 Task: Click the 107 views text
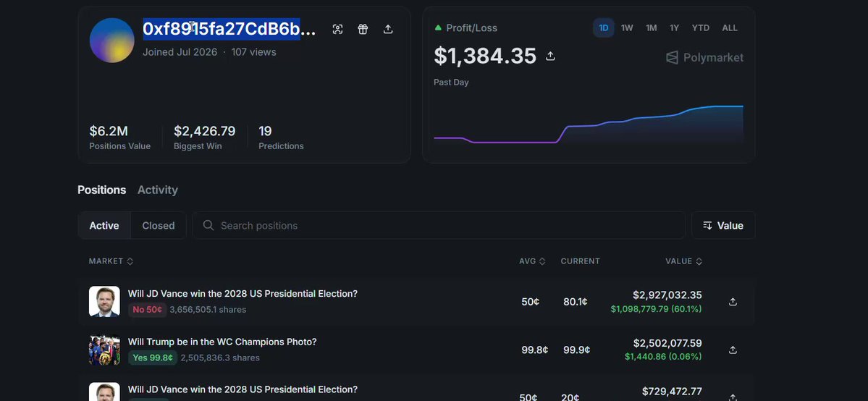253,52
